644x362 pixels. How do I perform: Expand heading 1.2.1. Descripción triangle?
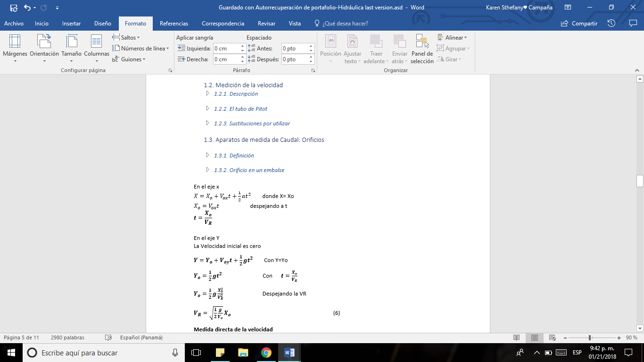(x=207, y=93)
